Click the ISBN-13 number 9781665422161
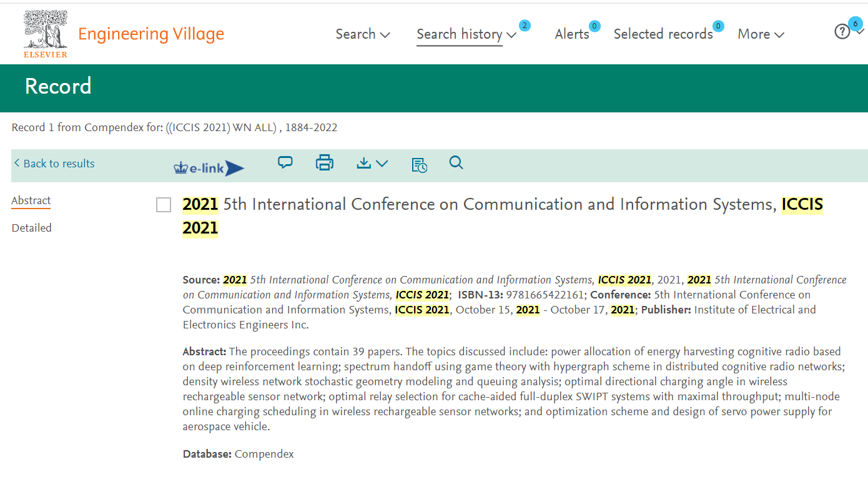This screenshot has height=492, width=868. tap(545, 295)
